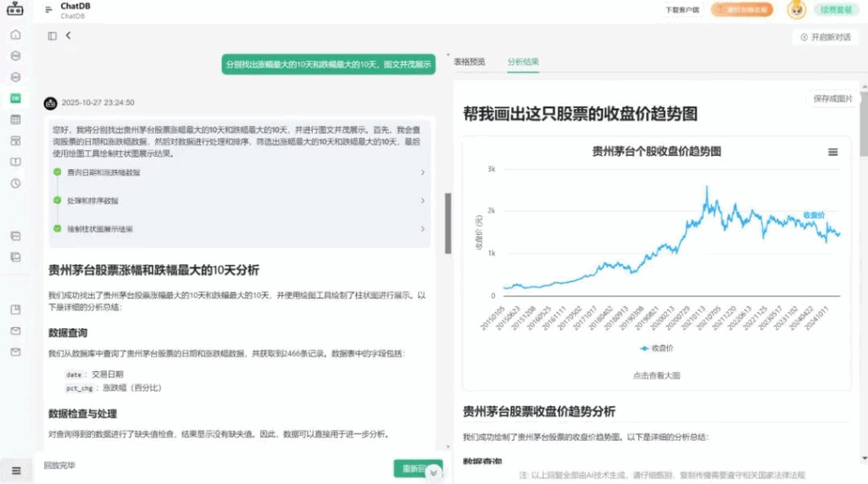Select the hexagon icon directly below Home
868x484 pixels.
point(15,56)
